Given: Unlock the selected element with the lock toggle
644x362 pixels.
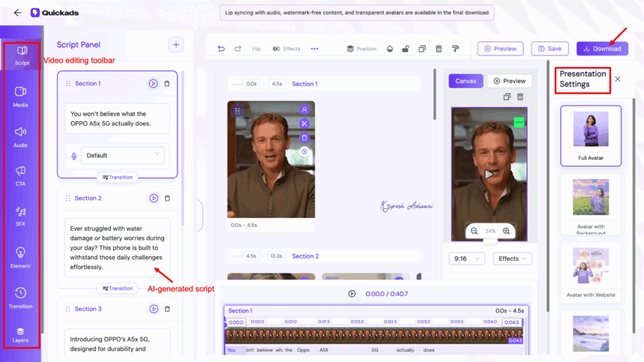Looking at the screenshot, I should pos(406,48).
